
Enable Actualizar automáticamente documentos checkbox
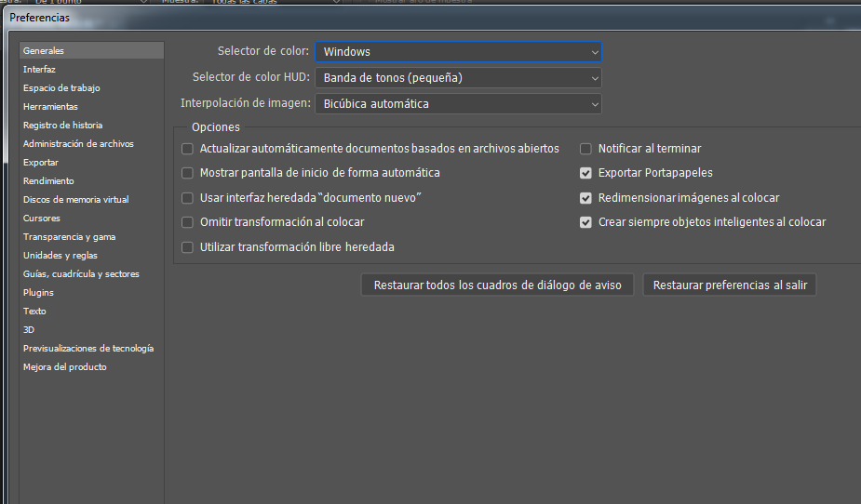pos(187,149)
